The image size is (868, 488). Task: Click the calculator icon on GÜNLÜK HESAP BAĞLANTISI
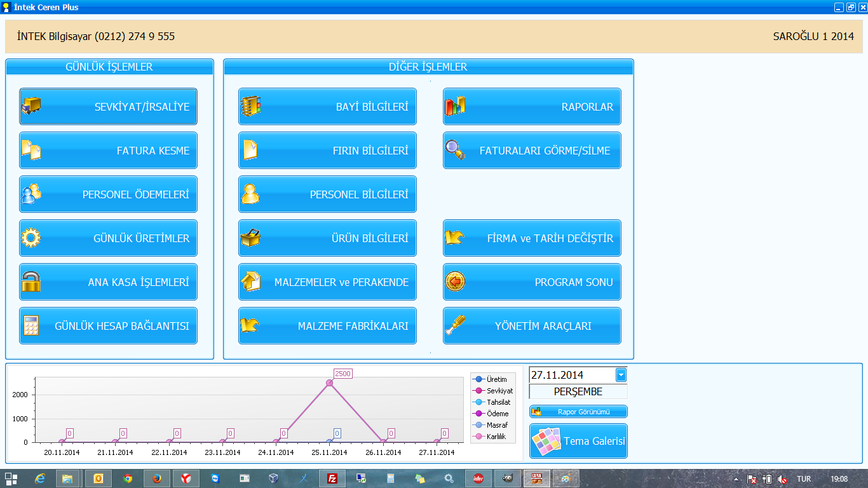(31, 326)
